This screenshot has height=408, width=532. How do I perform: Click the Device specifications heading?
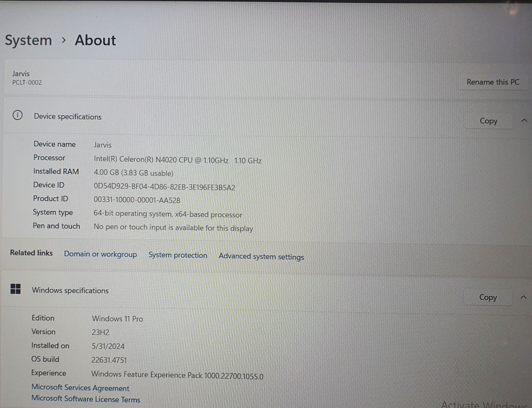click(68, 117)
